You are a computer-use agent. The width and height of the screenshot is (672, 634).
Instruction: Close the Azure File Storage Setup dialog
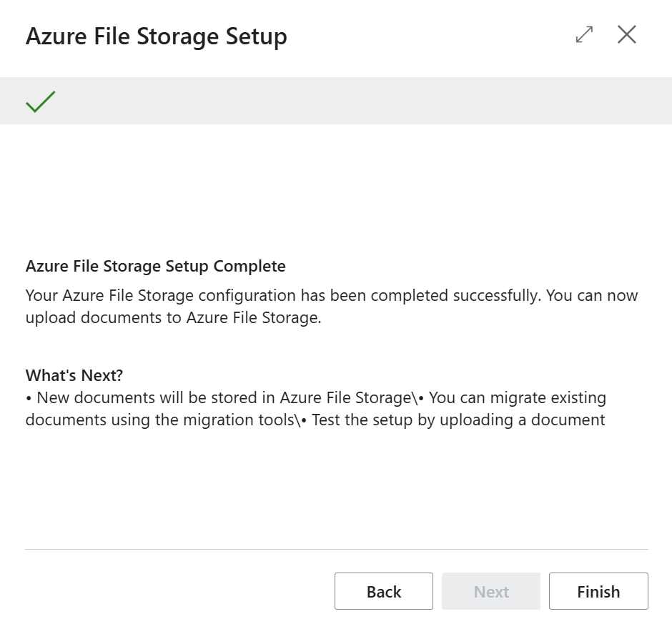coord(626,34)
